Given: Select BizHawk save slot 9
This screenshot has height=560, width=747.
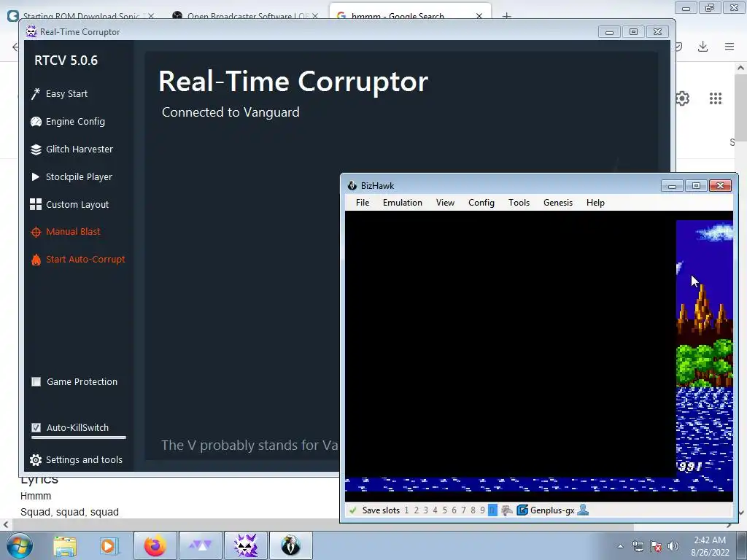Looking at the screenshot, I should pyautogui.click(x=483, y=510).
